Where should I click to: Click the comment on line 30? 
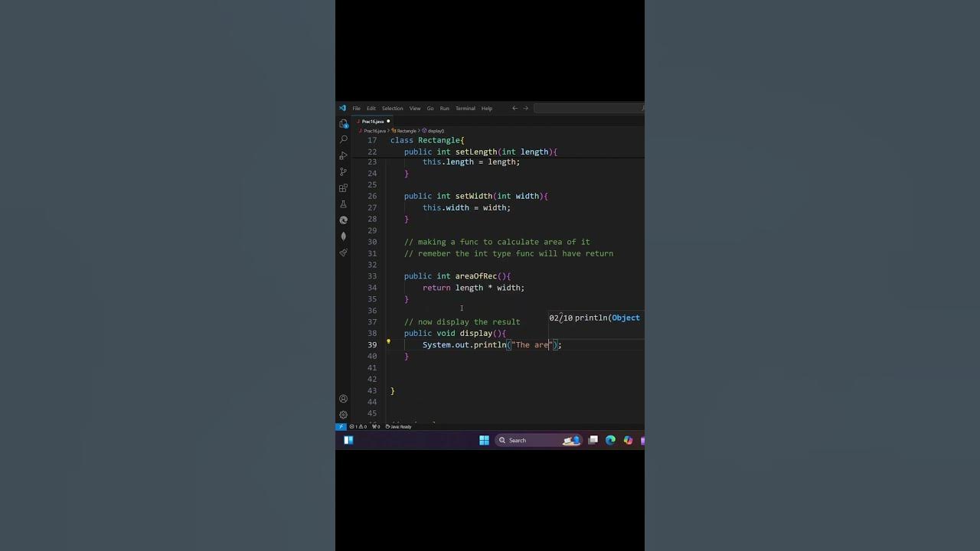coord(497,242)
